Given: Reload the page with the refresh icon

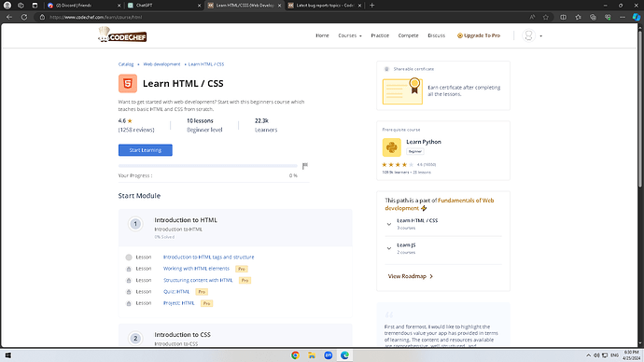Looking at the screenshot, I should pos(24,17).
